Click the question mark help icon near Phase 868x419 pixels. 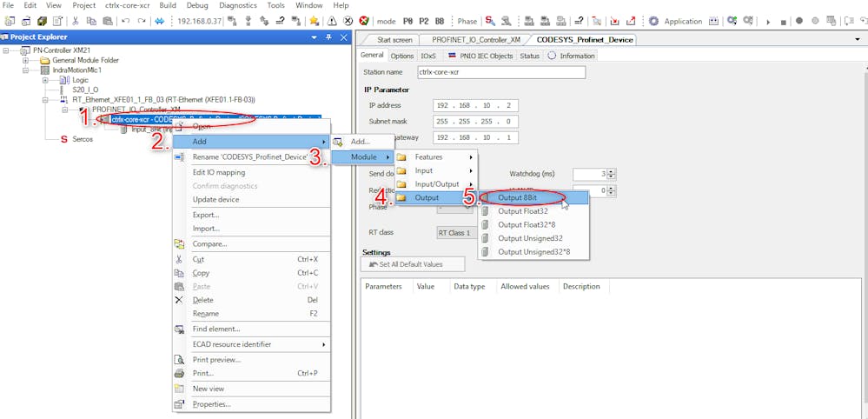click(579, 21)
